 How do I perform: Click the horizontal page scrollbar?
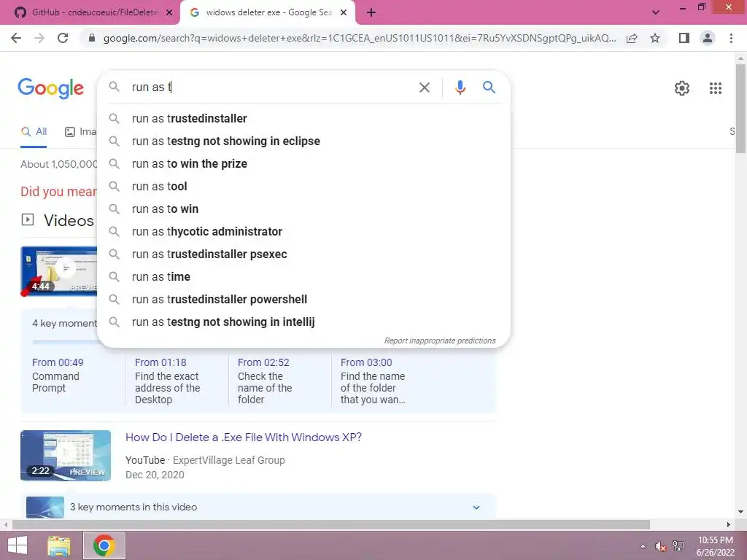coord(331,524)
